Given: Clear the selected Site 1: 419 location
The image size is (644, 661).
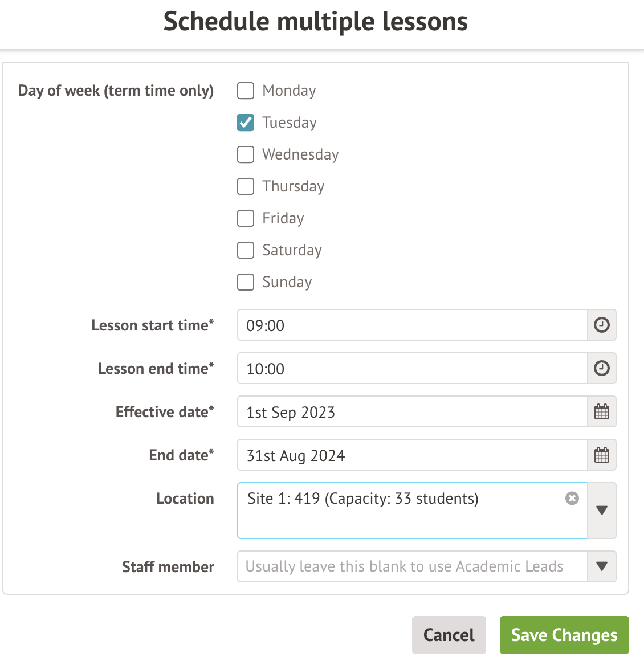Looking at the screenshot, I should (x=572, y=499).
